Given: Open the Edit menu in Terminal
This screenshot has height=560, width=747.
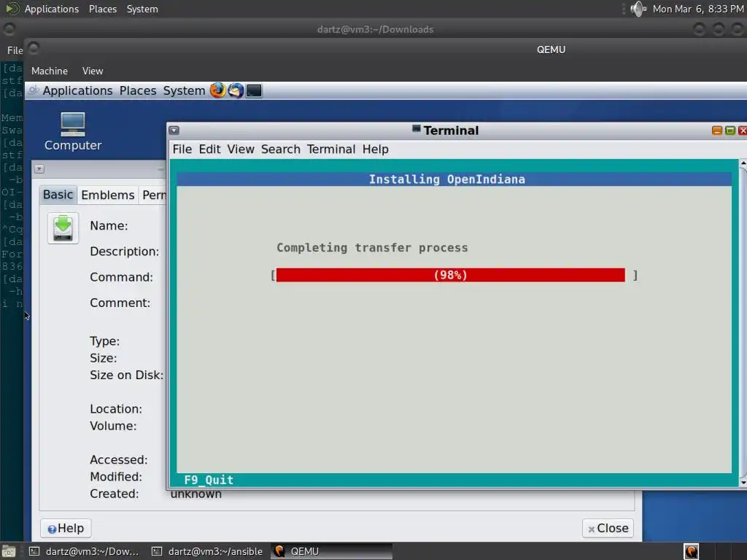Looking at the screenshot, I should (209, 149).
